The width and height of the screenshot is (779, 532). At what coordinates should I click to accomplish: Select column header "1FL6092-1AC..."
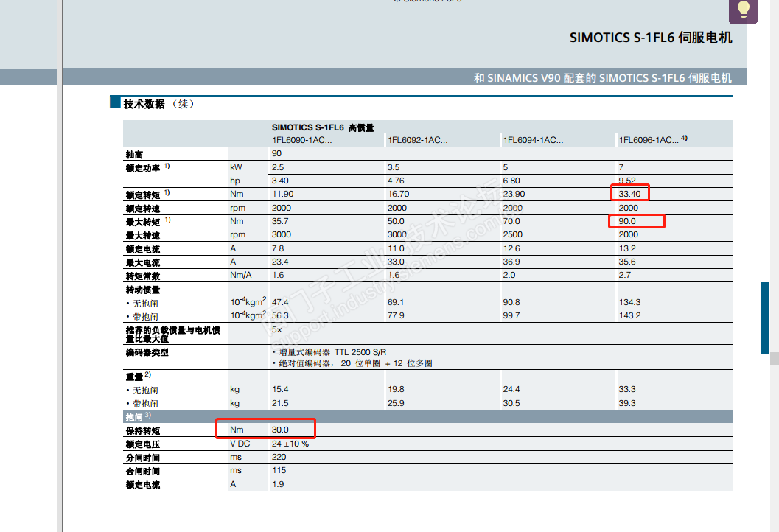pyautogui.click(x=417, y=140)
